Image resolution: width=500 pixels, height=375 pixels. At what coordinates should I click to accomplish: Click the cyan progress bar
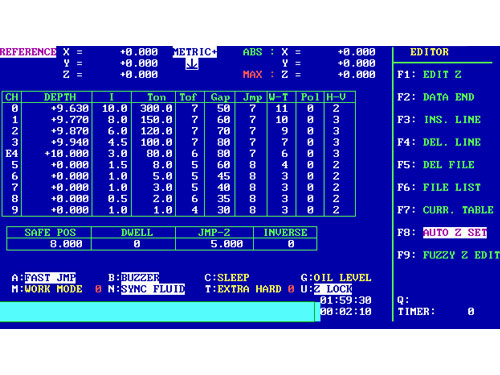[160, 312]
